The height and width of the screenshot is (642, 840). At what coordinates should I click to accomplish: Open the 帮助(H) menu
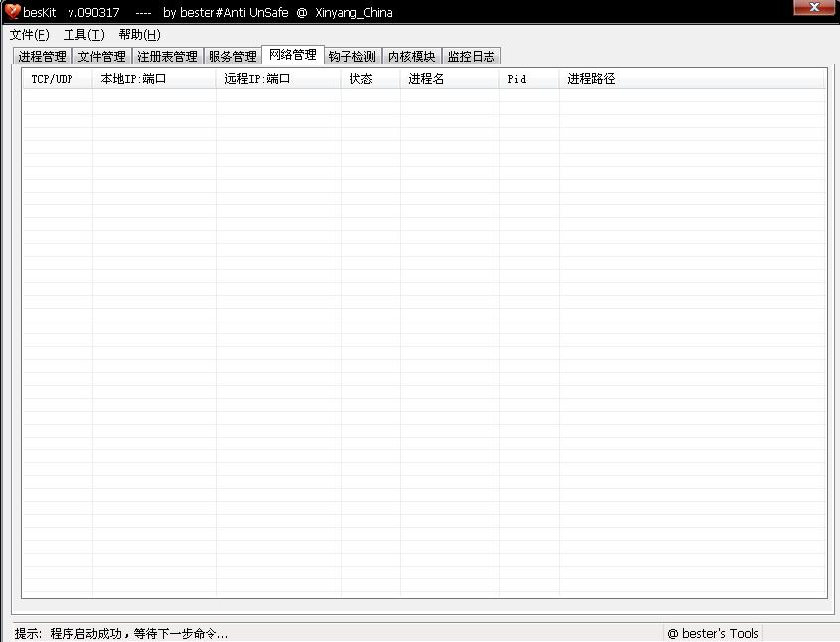pos(139,35)
